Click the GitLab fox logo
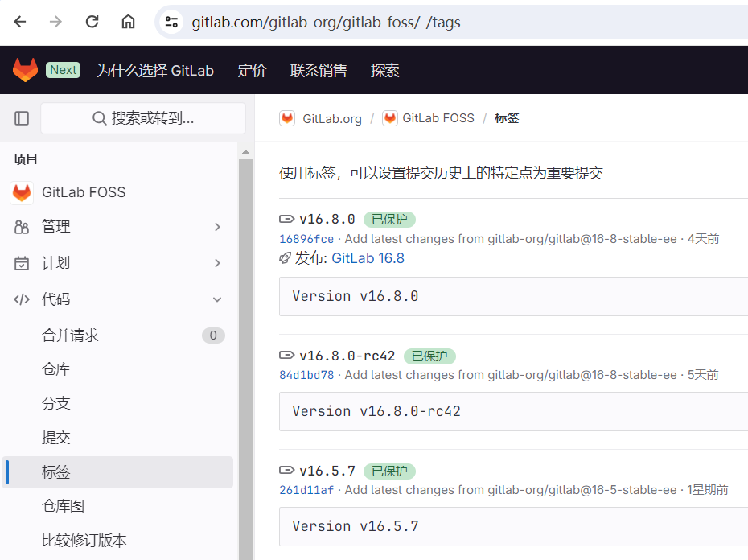The image size is (748, 560). 24,69
